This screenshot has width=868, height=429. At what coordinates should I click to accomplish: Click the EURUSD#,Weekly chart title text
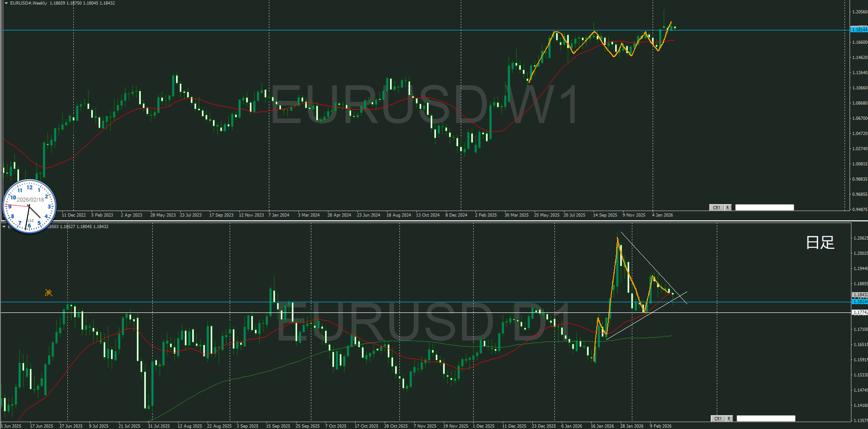pos(29,3)
